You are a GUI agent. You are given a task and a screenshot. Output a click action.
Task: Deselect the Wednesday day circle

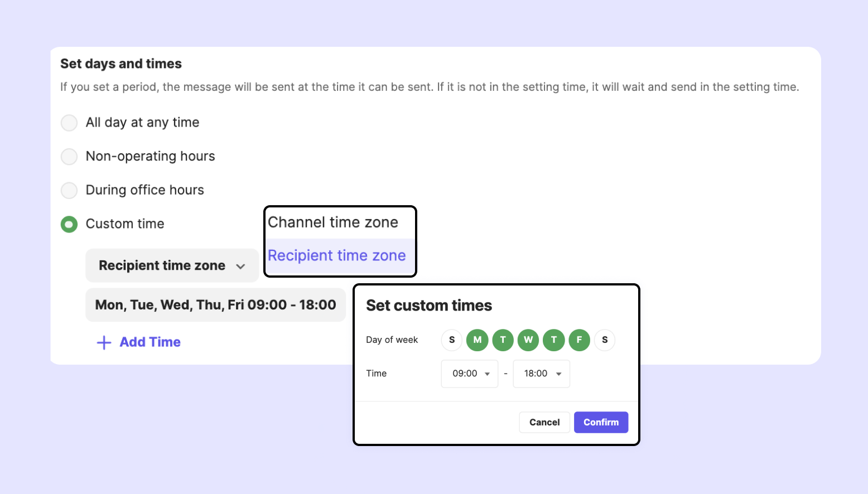click(528, 340)
